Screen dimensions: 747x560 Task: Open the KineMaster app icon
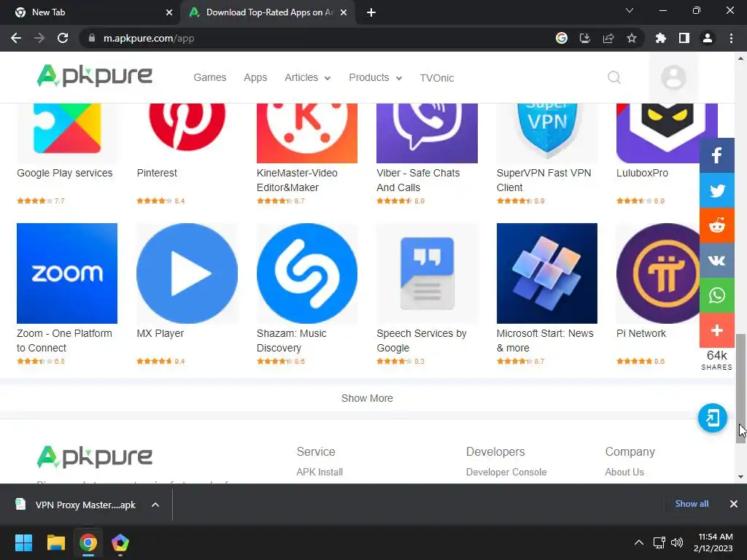click(307, 133)
